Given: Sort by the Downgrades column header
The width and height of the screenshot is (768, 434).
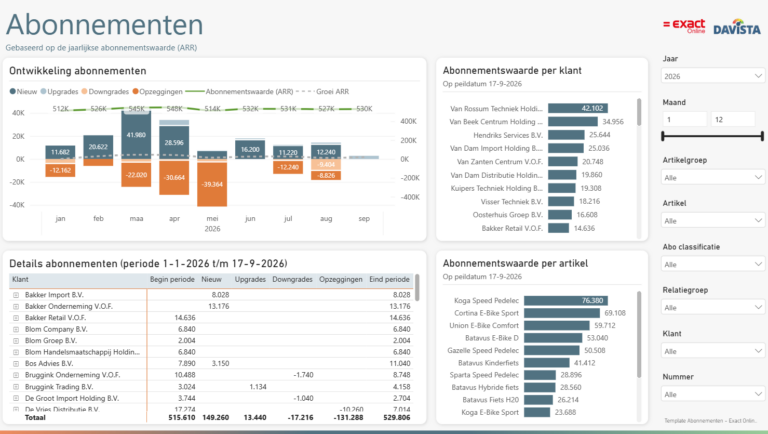Looking at the screenshot, I should click(x=292, y=279).
